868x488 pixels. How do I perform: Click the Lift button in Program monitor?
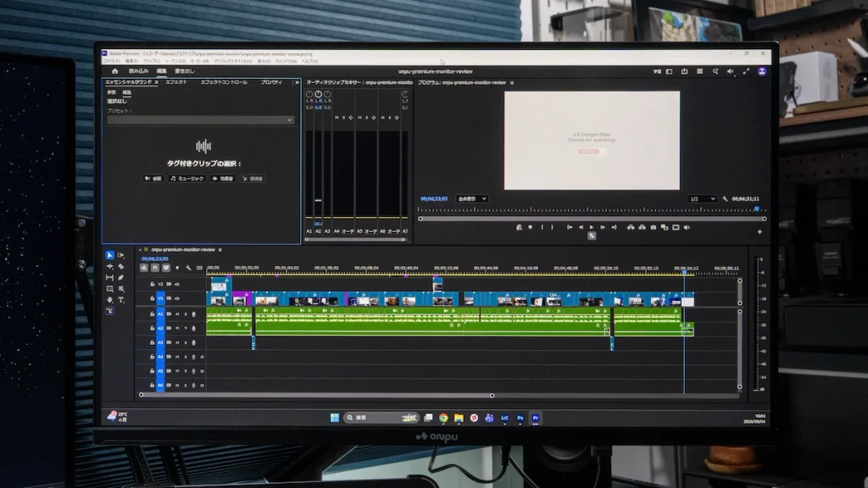[631, 227]
